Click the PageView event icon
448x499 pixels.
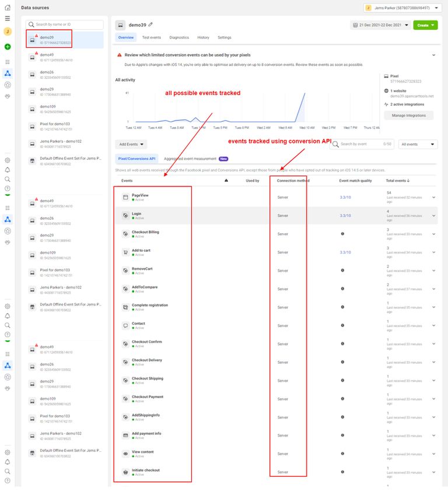click(125, 198)
